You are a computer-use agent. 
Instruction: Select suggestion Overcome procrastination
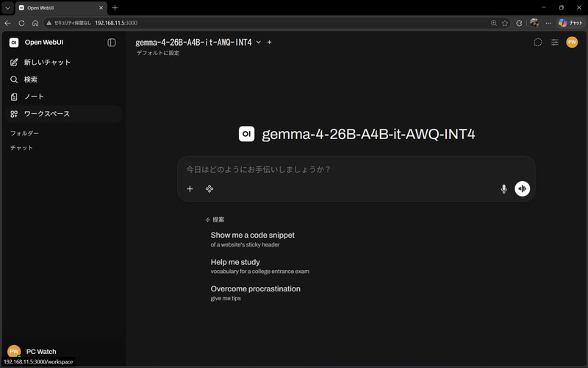click(255, 293)
